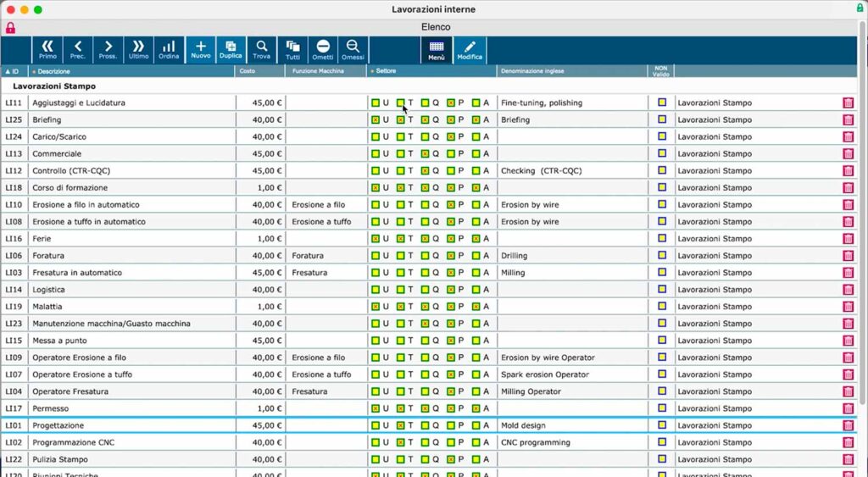The image size is (868, 477).
Task: Open the Menù grid icon
Action: tap(437, 50)
